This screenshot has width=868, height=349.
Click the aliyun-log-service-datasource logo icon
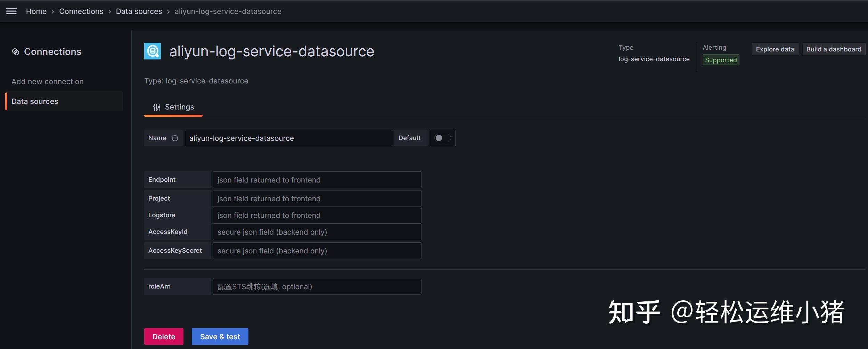(153, 51)
